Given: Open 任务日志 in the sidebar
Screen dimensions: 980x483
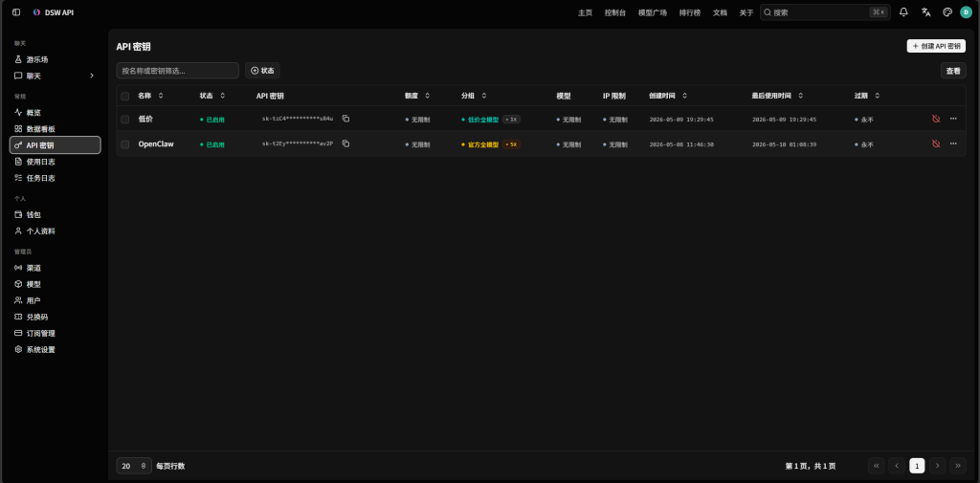Looking at the screenshot, I should pyautogui.click(x=55, y=178).
